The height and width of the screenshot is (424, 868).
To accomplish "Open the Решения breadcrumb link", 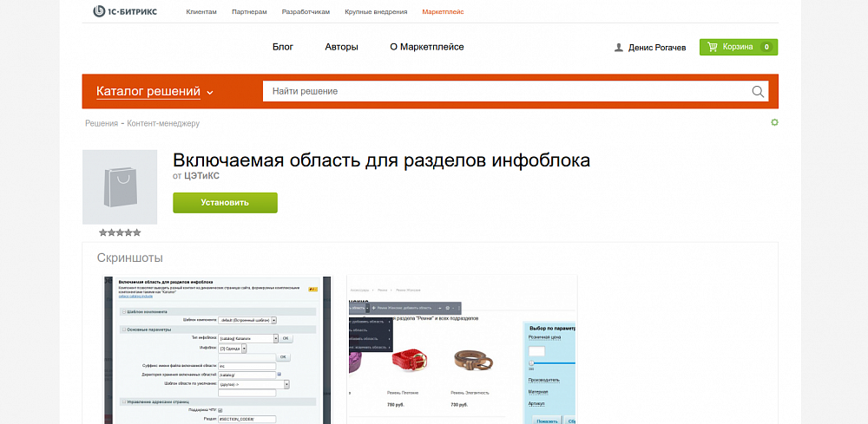I will (102, 123).
